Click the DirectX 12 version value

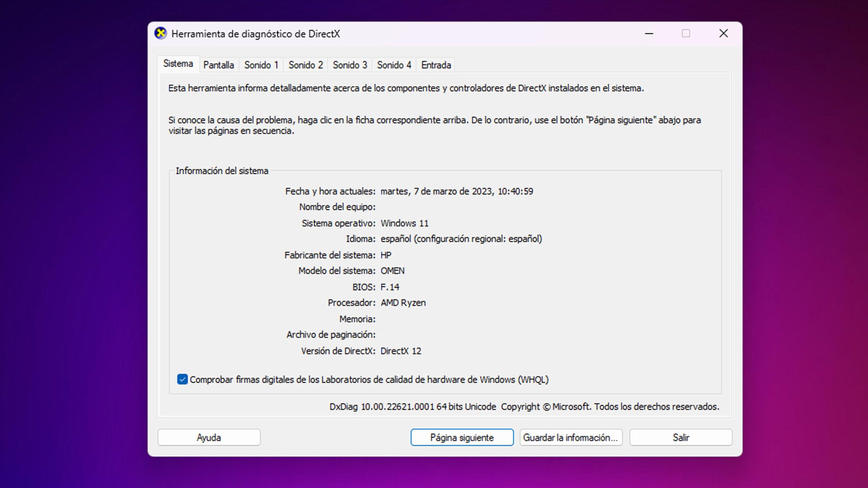pyautogui.click(x=401, y=351)
